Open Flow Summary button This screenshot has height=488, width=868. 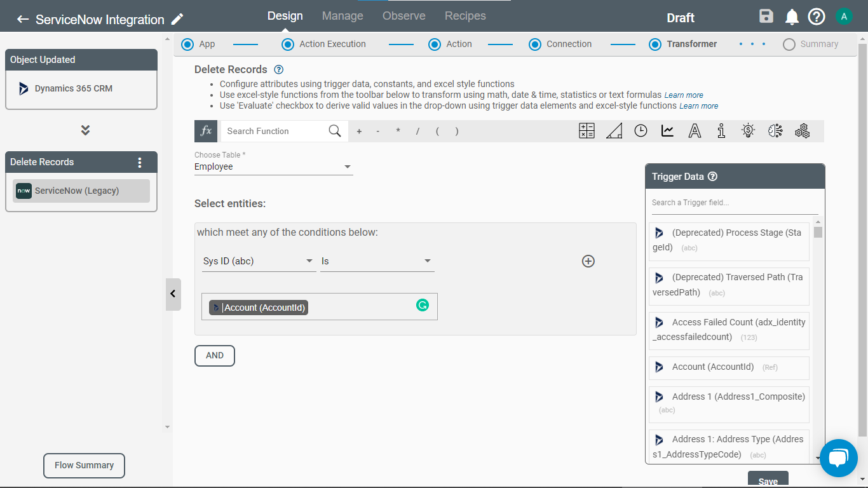click(84, 466)
